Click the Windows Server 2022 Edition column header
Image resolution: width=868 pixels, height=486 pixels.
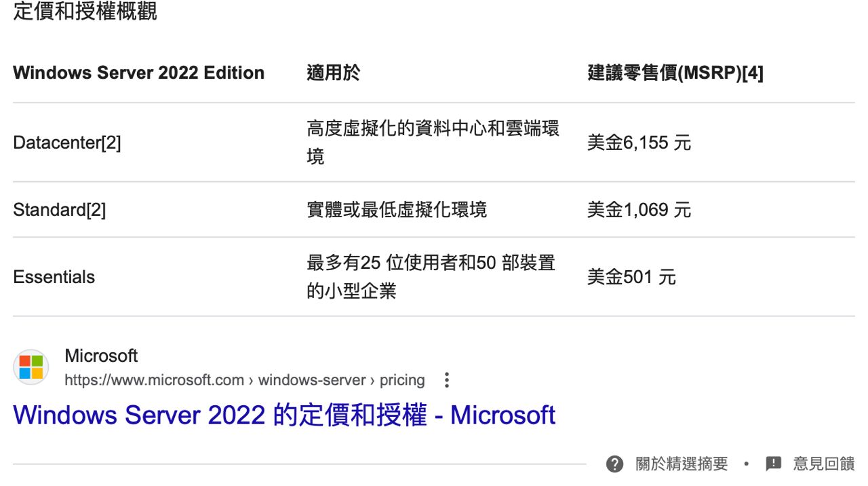138,73
